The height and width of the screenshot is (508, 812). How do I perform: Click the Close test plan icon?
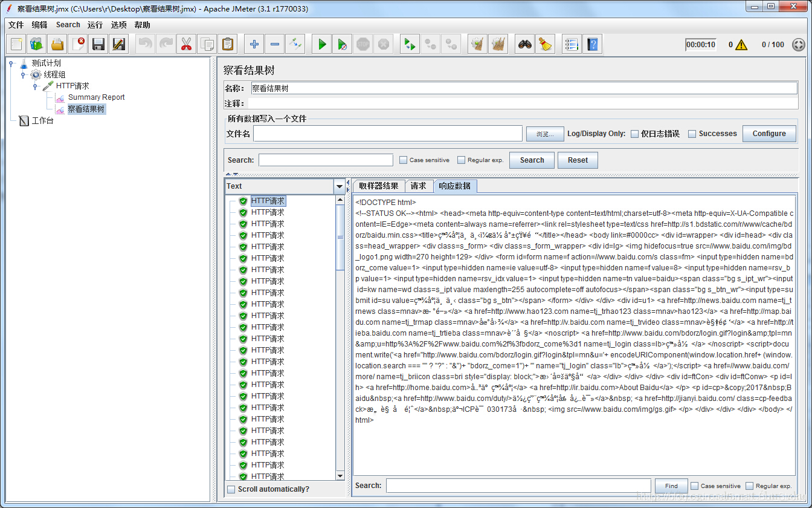tap(79, 44)
